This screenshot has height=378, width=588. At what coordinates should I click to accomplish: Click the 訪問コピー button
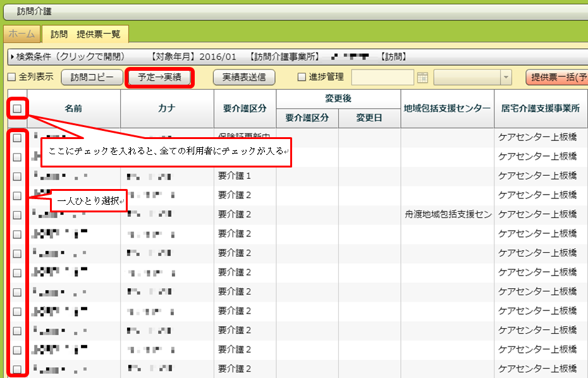pyautogui.click(x=92, y=77)
